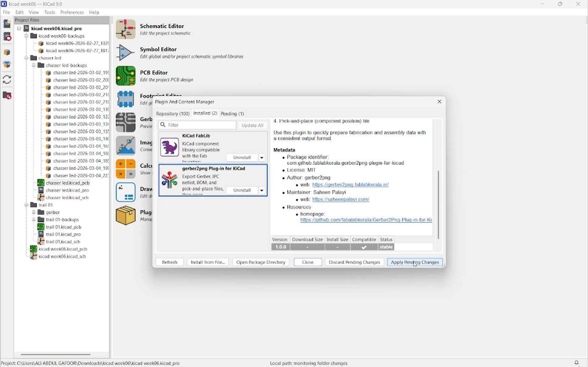Image resolution: width=588 pixels, height=367 pixels.
Task: Click Discard Pending Changes
Action: [x=354, y=262]
